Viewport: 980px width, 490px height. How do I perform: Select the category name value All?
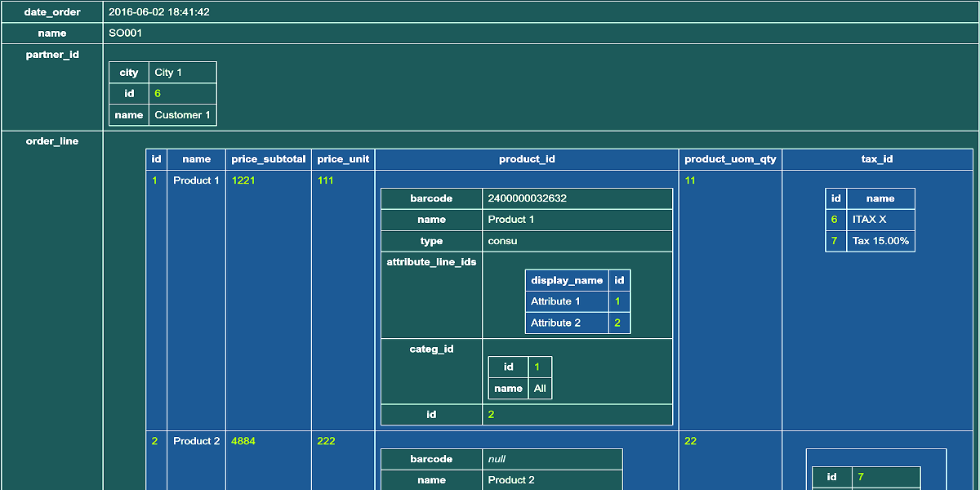click(x=540, y=388)
